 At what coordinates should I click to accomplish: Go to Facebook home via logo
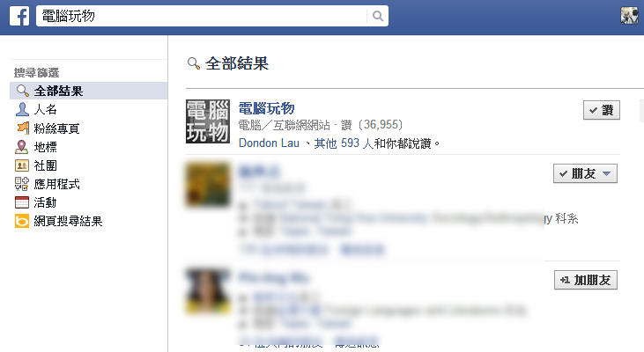pyautogui.click(x=19, y=17)
